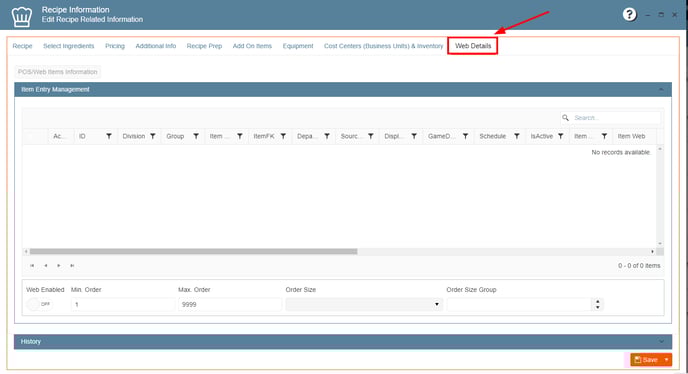The image size is (688, 374).
Task: Go to first page of grid
Action: pos(32,266)
